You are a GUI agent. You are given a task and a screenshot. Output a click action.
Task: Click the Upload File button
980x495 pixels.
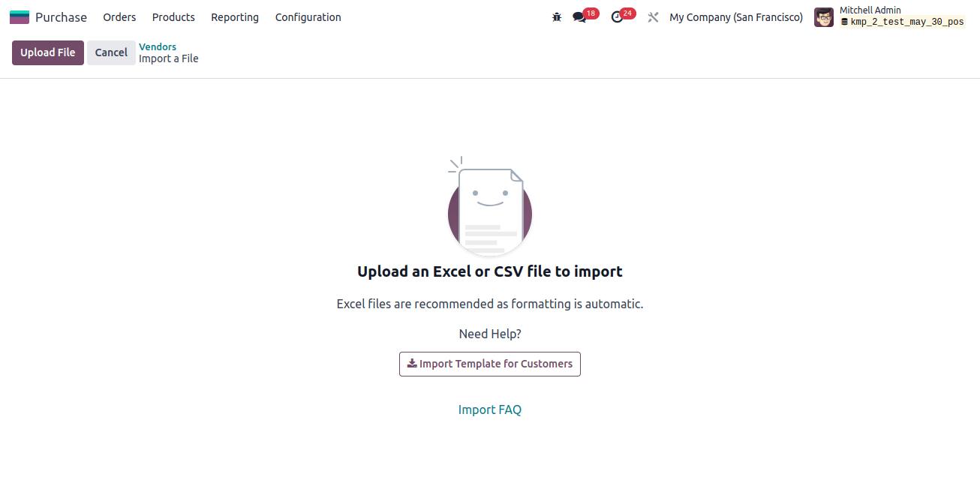point(48,52)
